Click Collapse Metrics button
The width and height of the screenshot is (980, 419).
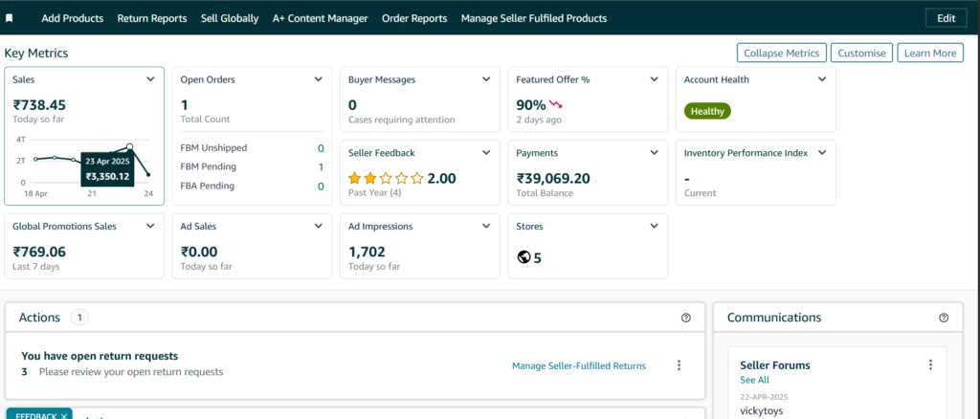(x=780, y=53)
